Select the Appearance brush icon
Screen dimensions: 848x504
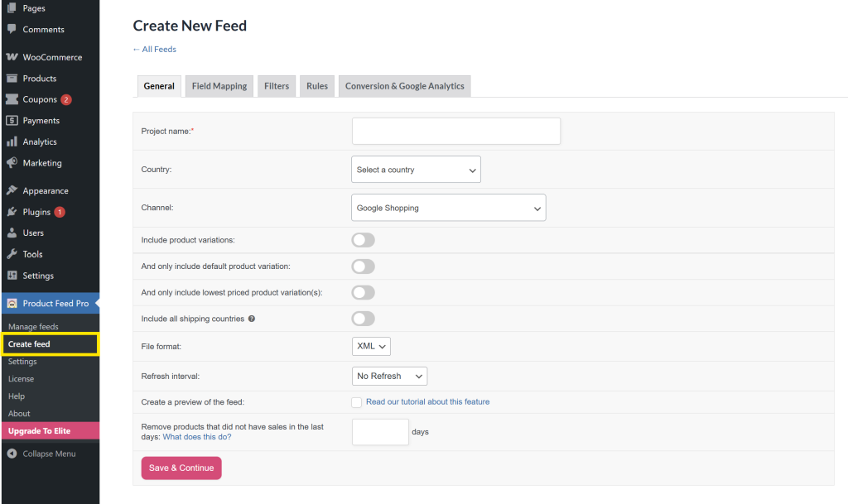pos(10,190)
